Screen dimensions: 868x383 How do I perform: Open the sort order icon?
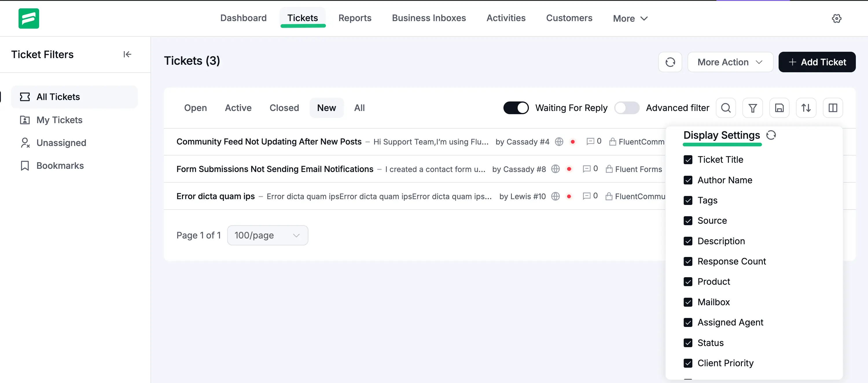click(806, 108)
